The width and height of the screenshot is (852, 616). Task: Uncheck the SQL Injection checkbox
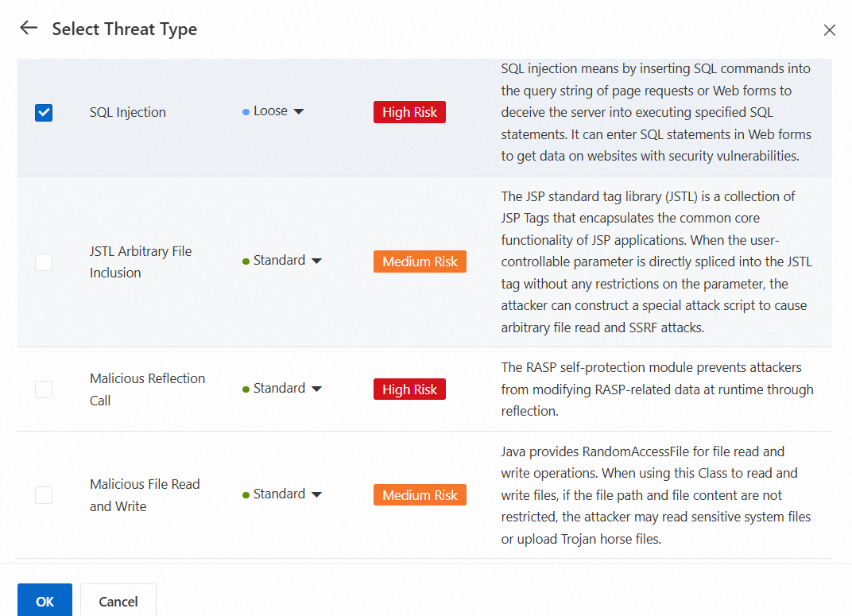pos(44,113)
